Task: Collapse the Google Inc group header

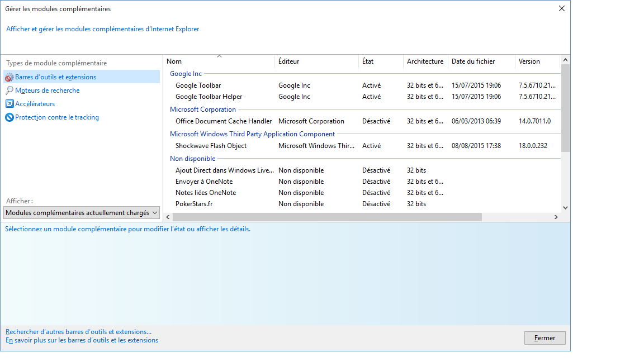Action: coord(186,74)
